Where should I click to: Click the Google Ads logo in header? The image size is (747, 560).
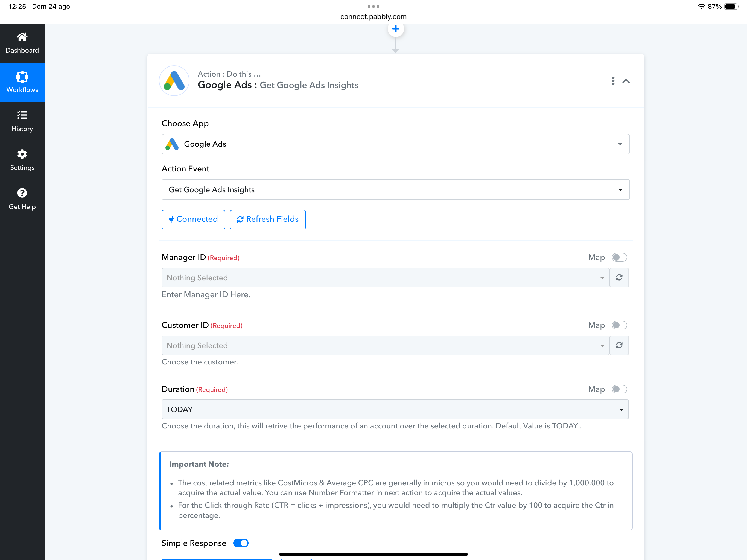(174, 81)
